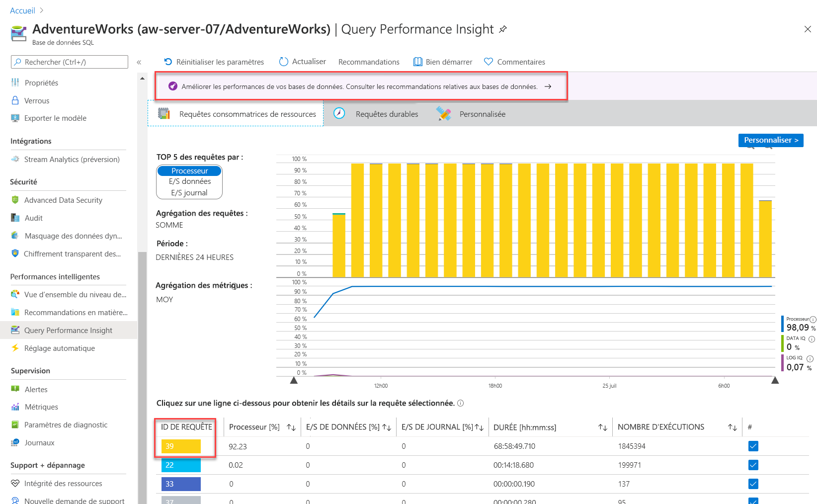Sort by NOMBRE D'EXÉCUTIONS column arrows
The image size is (817, 504).
tap(733, 427)
